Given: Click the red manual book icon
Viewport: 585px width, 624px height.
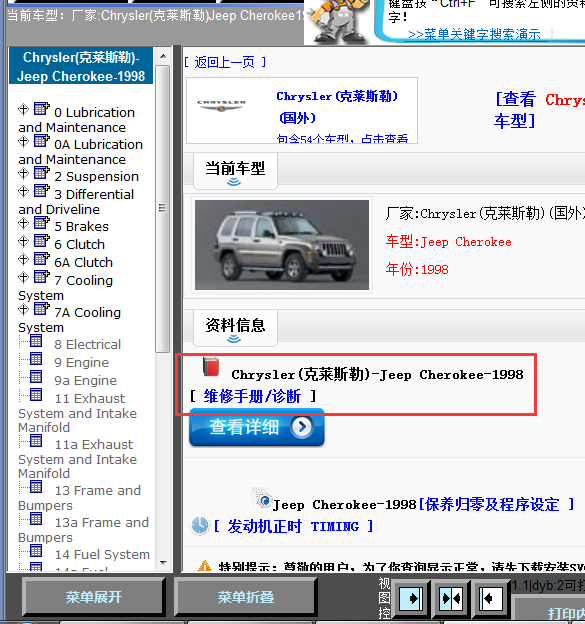Looking at the screenshot, I should (211, 367).
